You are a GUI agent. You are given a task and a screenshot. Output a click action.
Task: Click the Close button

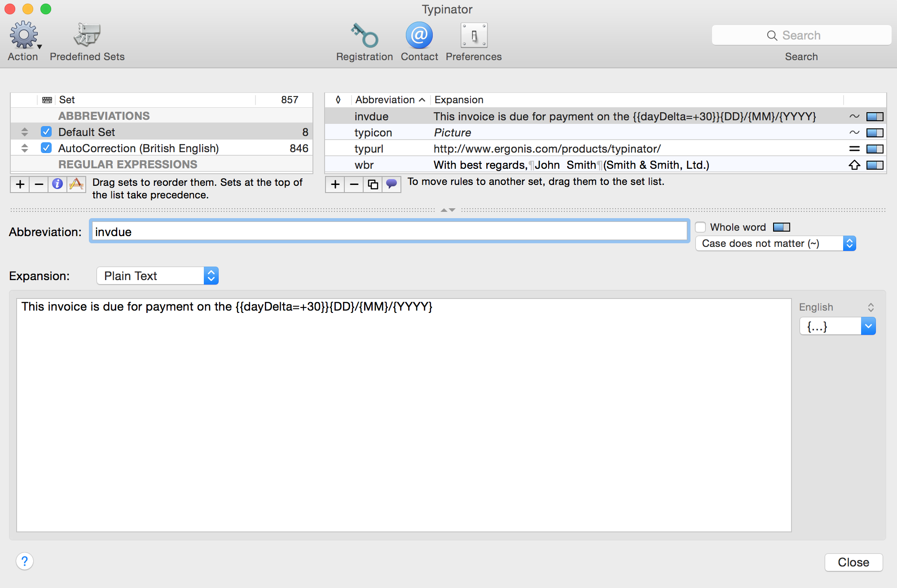pyautogui.click(x=853, y=562)
